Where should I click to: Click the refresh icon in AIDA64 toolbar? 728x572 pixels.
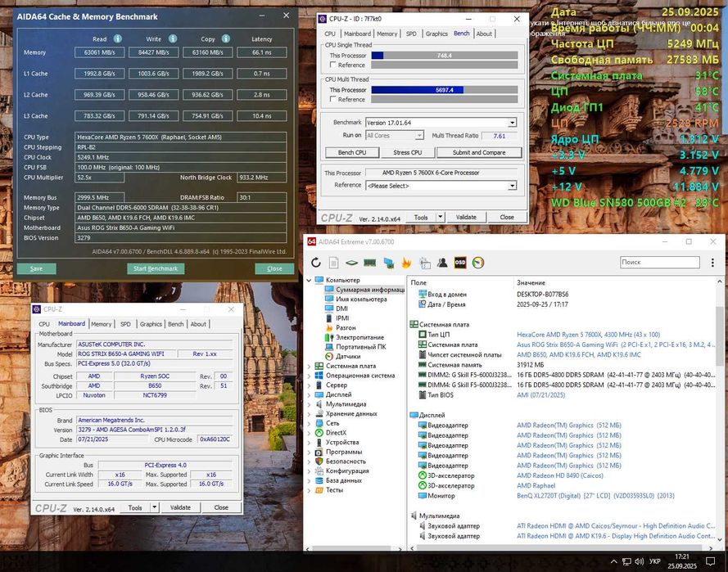click(316, 263)
